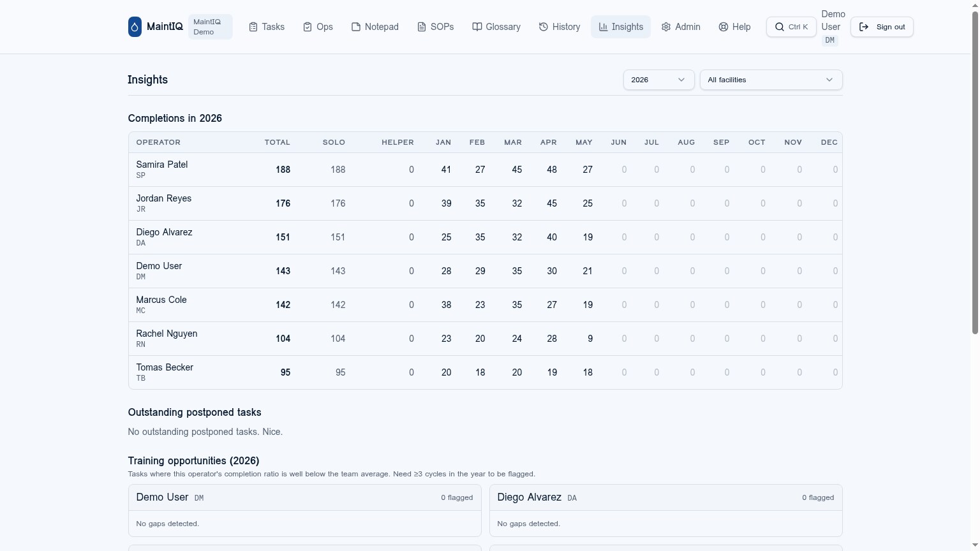Click the page vertical scrollbar
The height and width of the screenshot is (551, 980).
point(975,172)
